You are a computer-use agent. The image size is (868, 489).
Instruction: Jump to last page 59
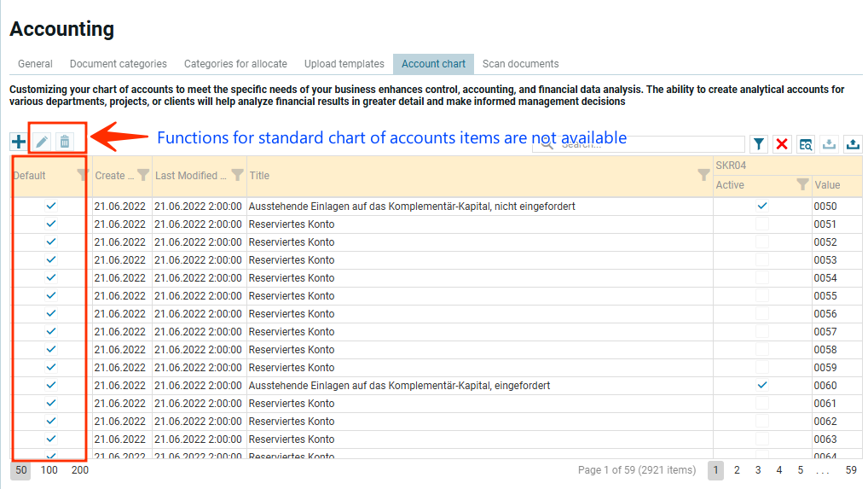[851, 470]
